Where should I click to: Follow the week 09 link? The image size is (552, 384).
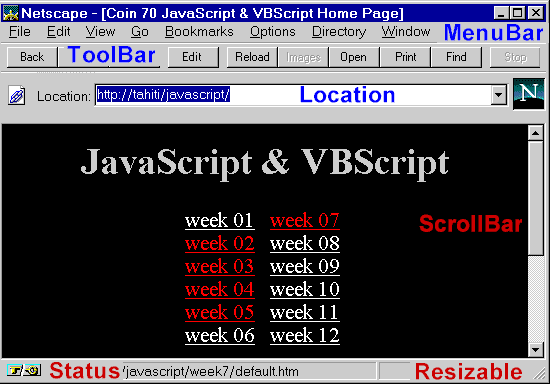[x=305, y=266]
